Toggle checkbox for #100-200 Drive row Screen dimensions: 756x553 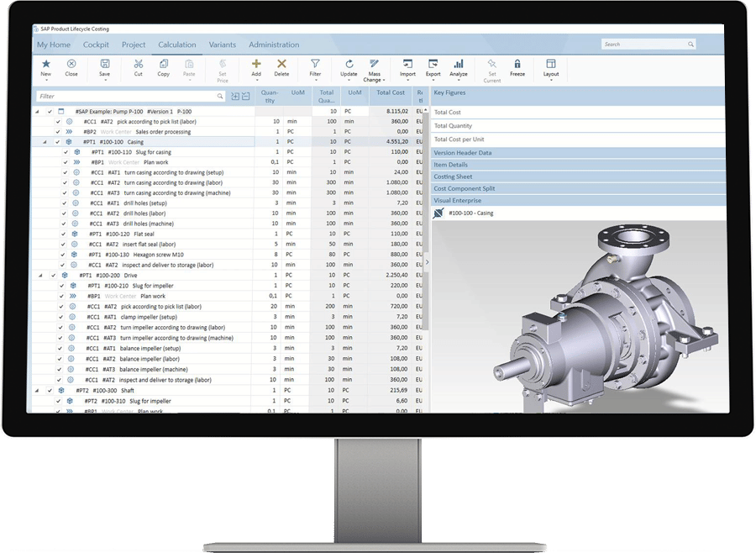tap(53, 276)
